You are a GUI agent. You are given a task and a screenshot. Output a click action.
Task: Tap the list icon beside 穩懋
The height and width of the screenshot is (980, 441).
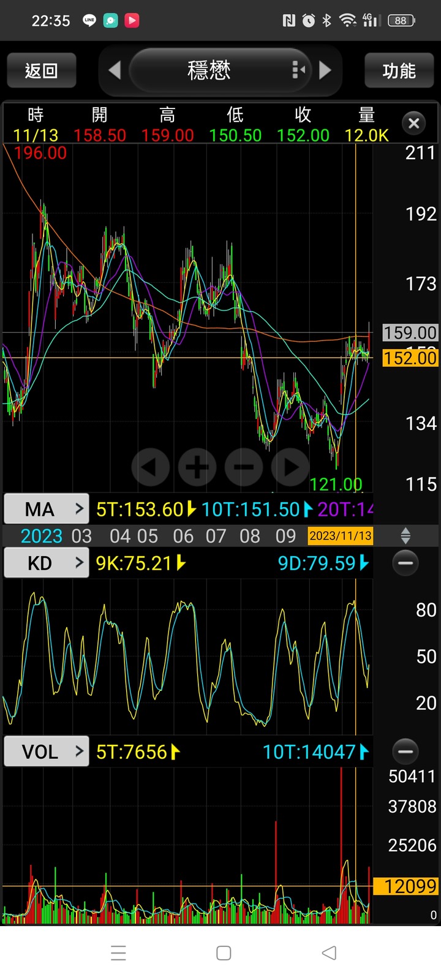tap(298, 70)
